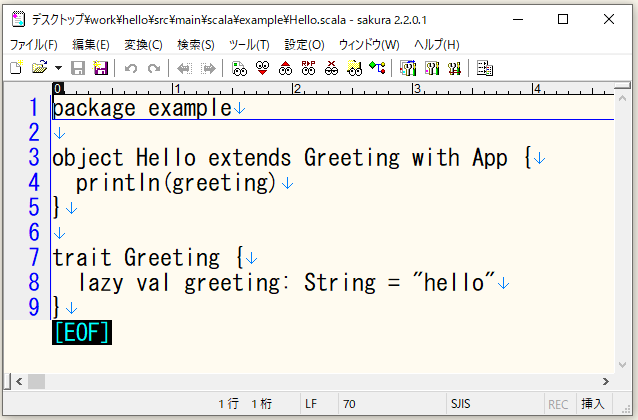Create a new file with the New icon

tap(17, 68)
